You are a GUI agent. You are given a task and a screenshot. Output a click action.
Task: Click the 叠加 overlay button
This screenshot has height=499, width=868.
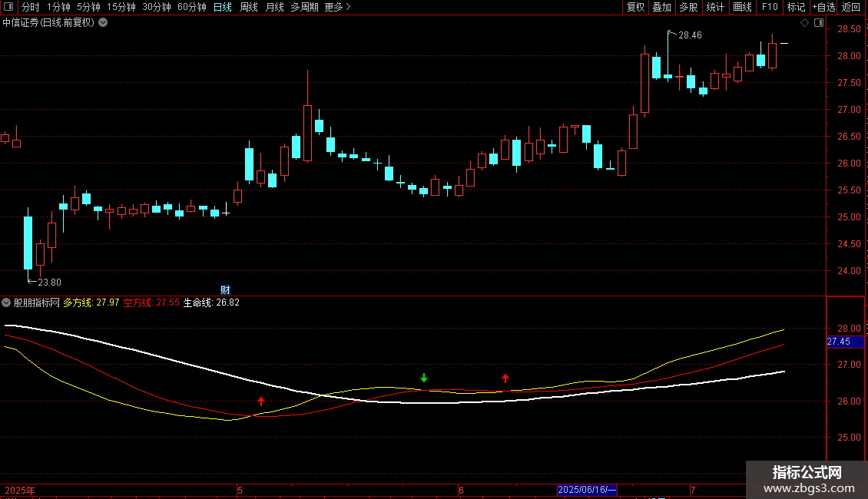point(661,7)
